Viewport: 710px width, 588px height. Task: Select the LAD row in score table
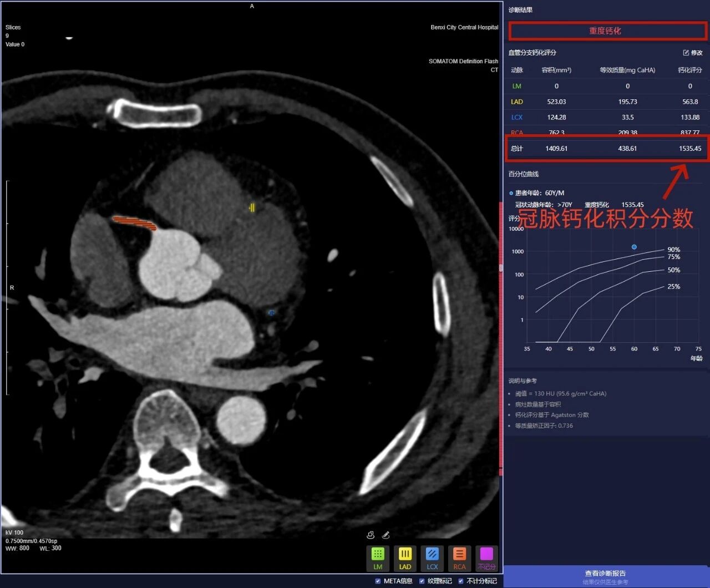[x=605, y=102]
